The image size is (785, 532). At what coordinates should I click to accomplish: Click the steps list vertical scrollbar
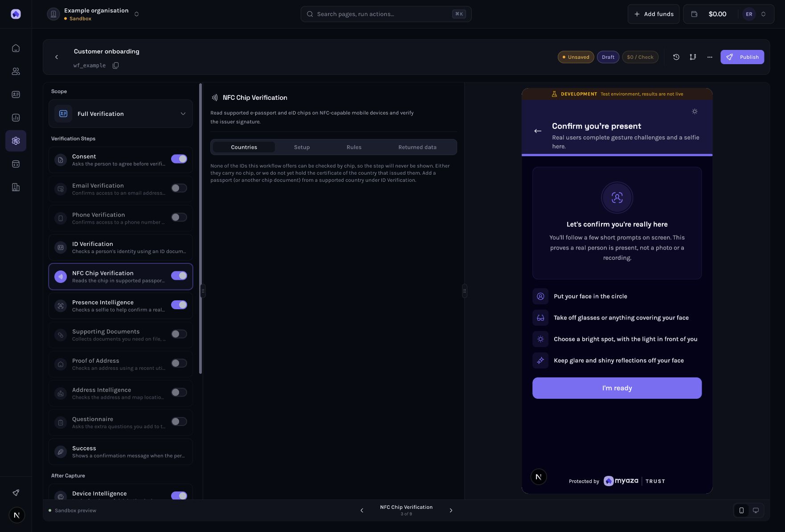click(200, 229)
